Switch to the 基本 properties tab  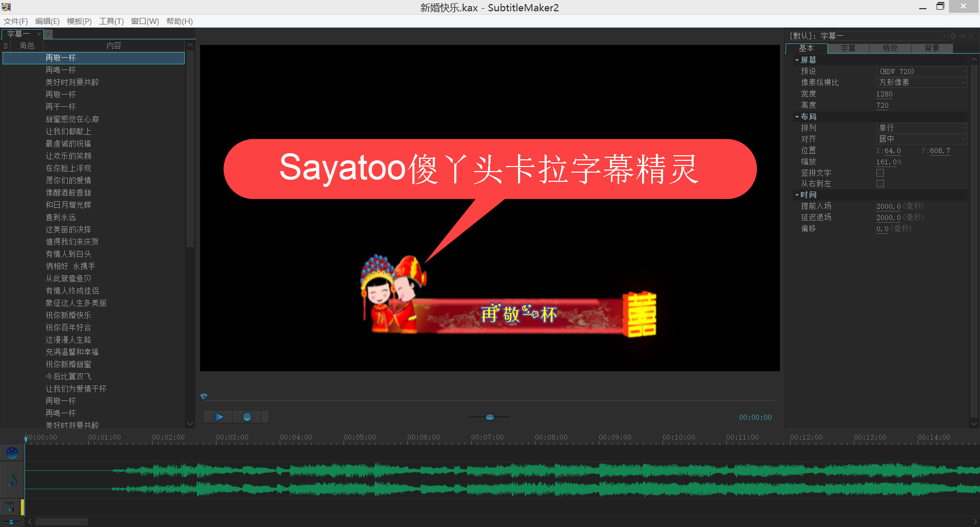click(x=806, y=48)
